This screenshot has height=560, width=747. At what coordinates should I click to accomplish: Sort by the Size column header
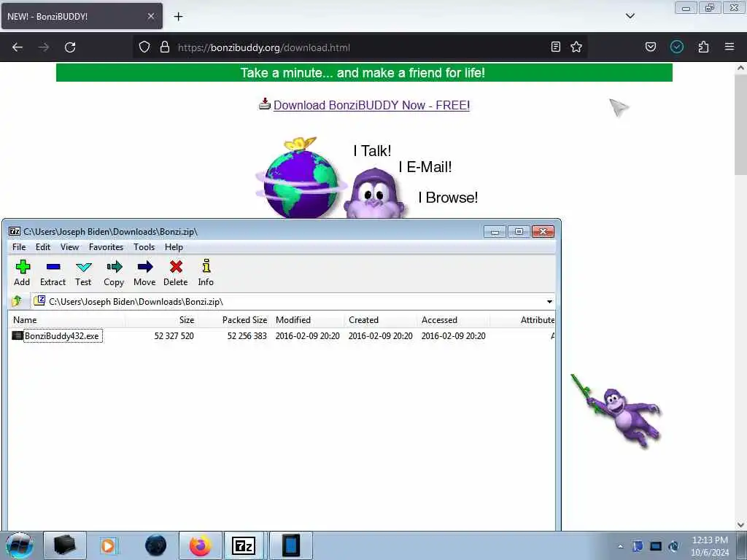coord(162,320)
